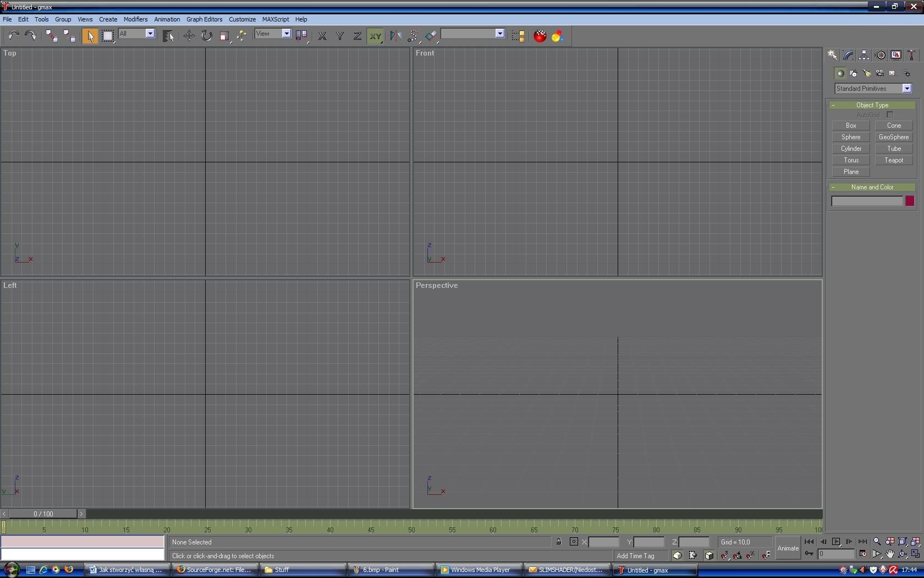Toggle the Animate mode button

[x=788, y=548]
